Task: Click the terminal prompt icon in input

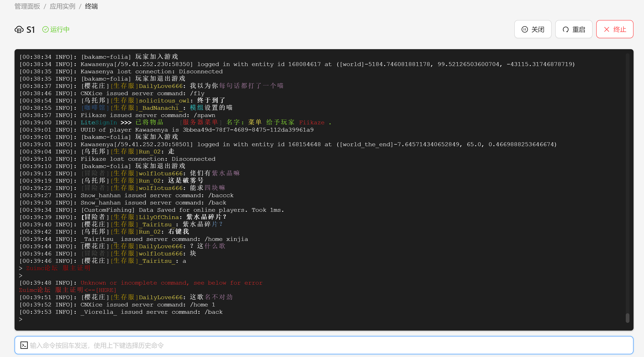Action: click(24, 345)
